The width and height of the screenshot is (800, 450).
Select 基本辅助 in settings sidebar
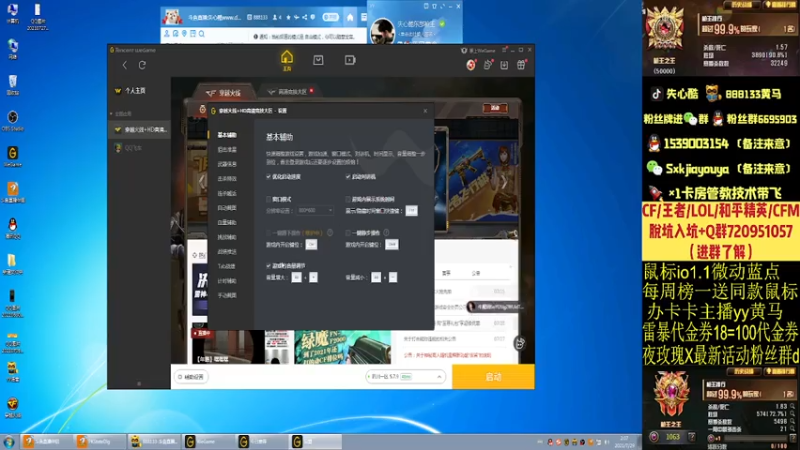pos(227,135)
